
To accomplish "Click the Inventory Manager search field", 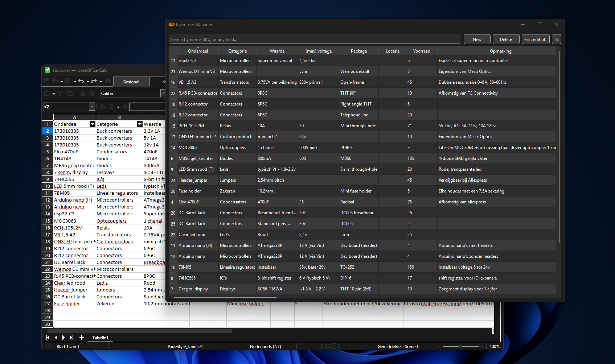I will (315, 39).
